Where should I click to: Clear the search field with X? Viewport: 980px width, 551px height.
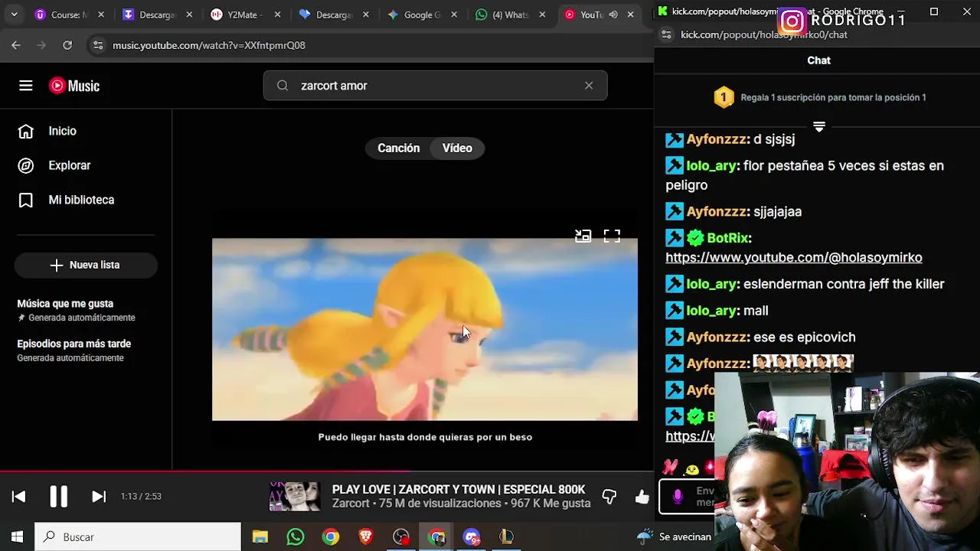click(589, 86)
